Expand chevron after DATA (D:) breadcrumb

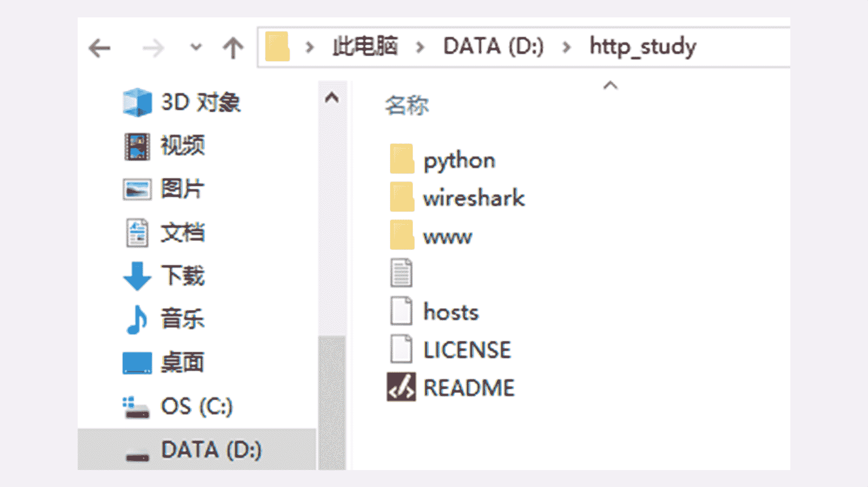click(x=566, y=47)
